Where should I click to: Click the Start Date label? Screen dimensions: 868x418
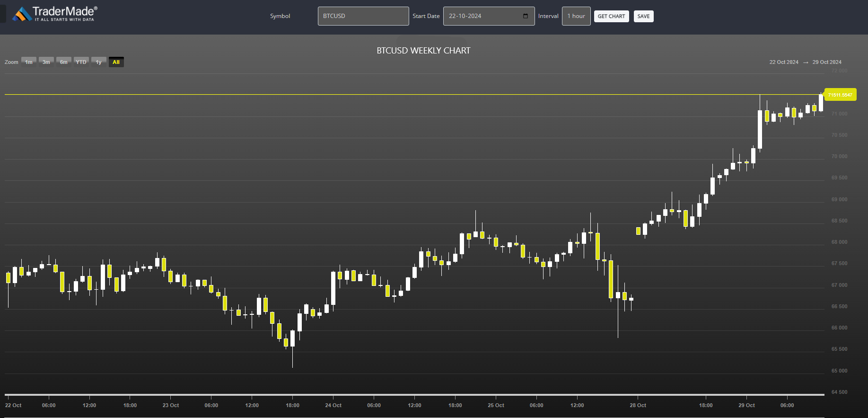[426, 16]
